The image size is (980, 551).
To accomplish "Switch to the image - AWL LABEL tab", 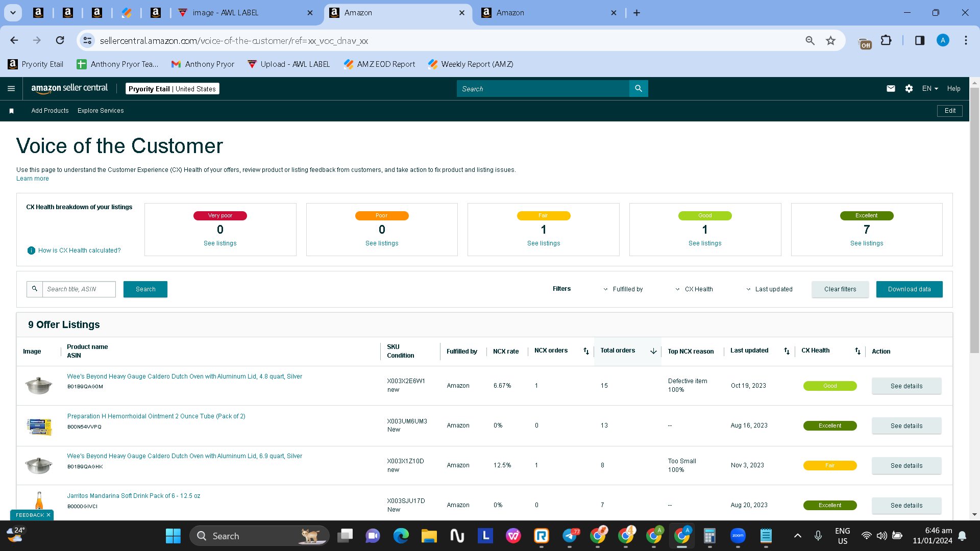I will point(245,13).
